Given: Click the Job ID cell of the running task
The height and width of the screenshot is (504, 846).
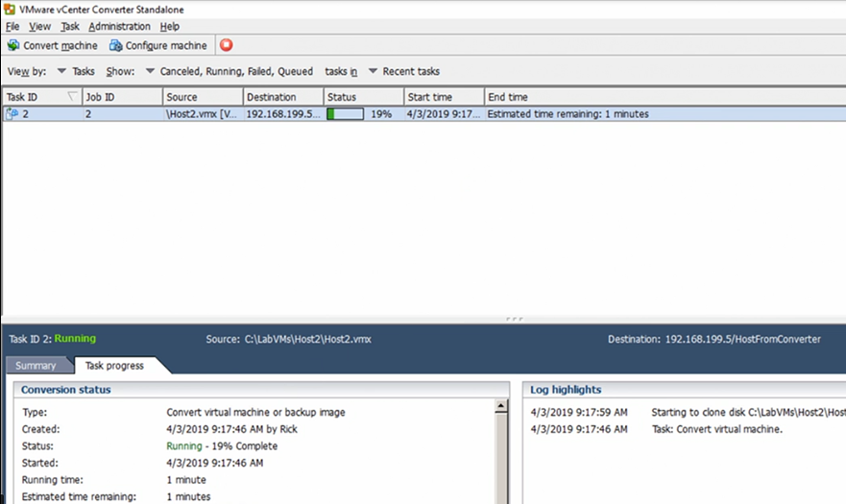Looking at the screenshot, I should pos(123,114).
